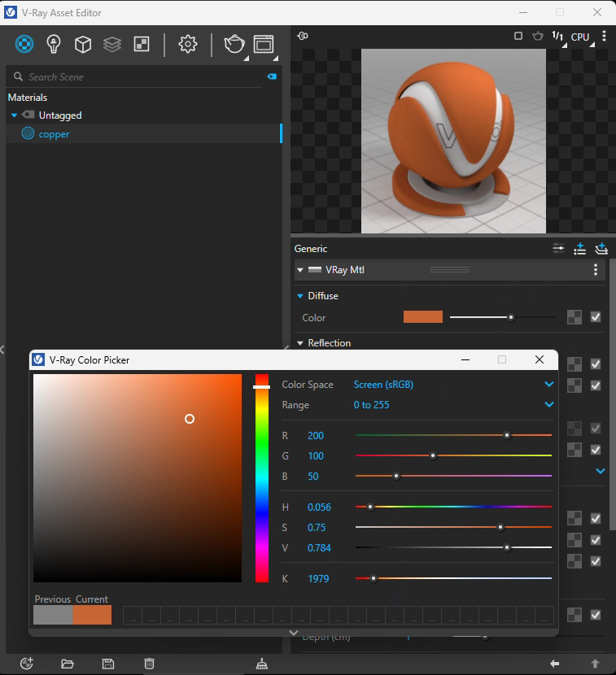Image resolution: width=616 pixels, height=675 pixels.
Task: Click the 1/1 preview quality icon
Action: click(x=558, y=36)
